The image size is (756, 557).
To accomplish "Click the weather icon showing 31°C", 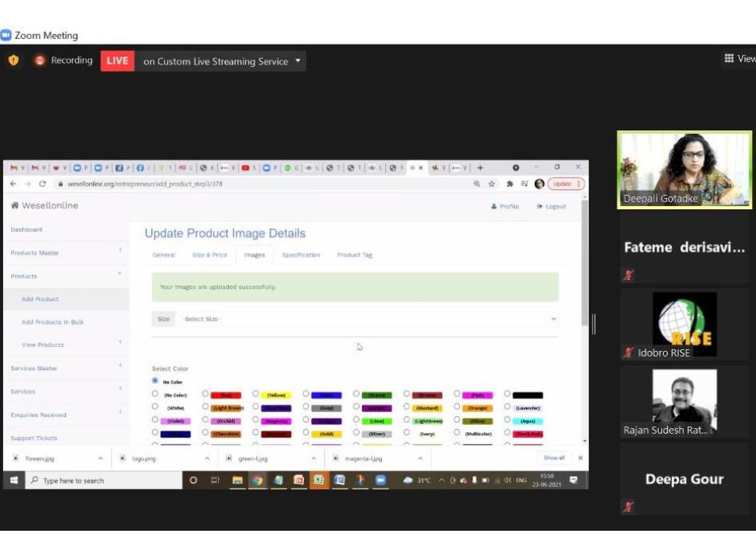I will click(408, 481).
